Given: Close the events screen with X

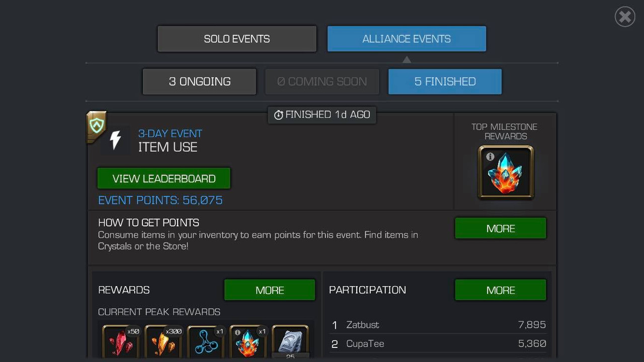Looking at the screenshot, I should pyautogui.click(x=625, y=17).
